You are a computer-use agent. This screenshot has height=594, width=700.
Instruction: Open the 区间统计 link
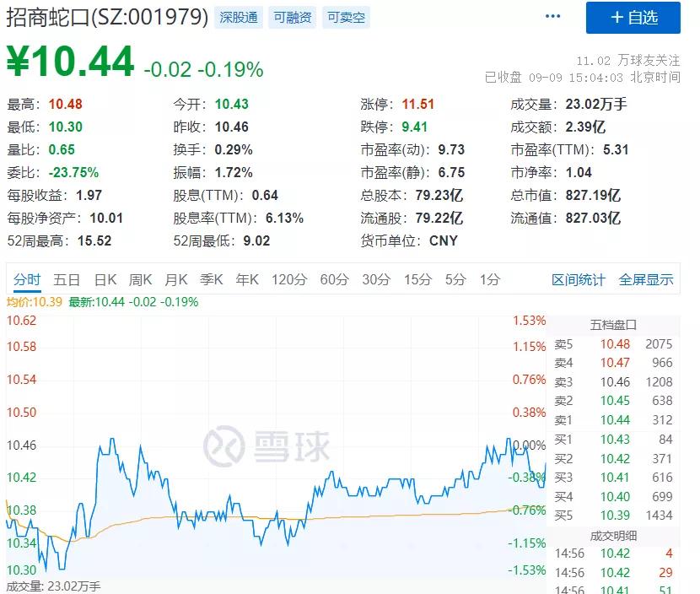pyautogui.click(x=579, y=280)
